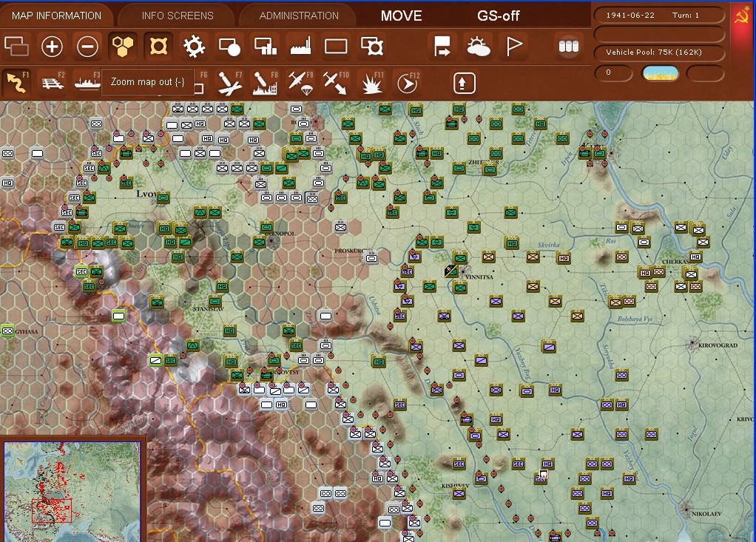756x542 pixels.
Task: Click the Bolshaya Vys river label
Action: click(635, 319)
